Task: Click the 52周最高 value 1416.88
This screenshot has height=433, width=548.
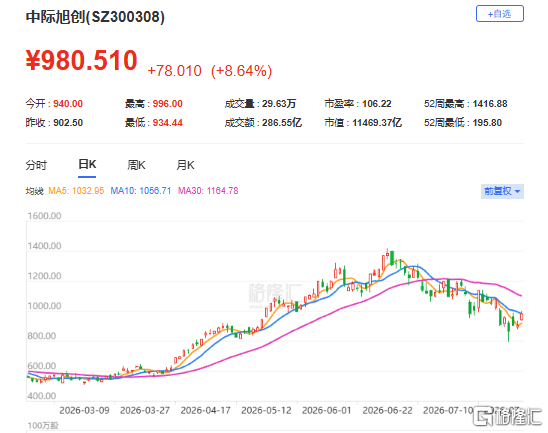Action: [x=490, y=104]
